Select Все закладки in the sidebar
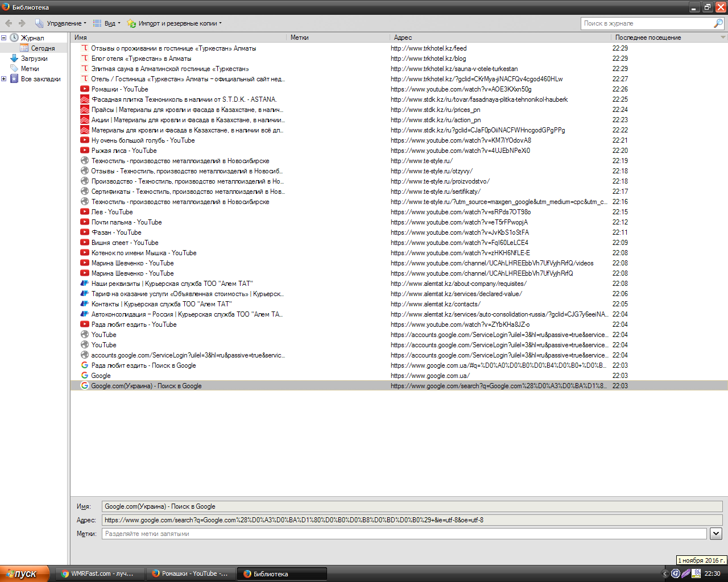The width and height of the screenshot is (728, 582). [x=40, y=79]
